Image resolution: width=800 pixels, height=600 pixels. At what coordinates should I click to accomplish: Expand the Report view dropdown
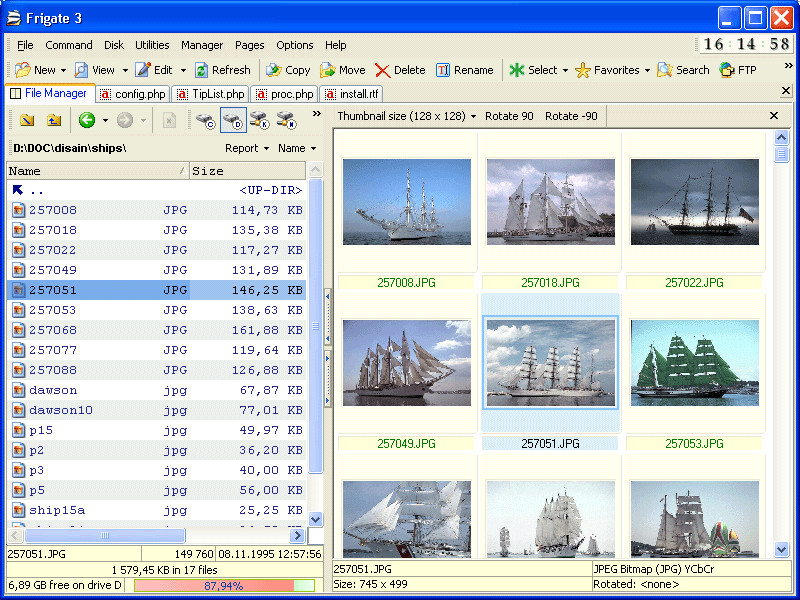click(x=247, y=148)
